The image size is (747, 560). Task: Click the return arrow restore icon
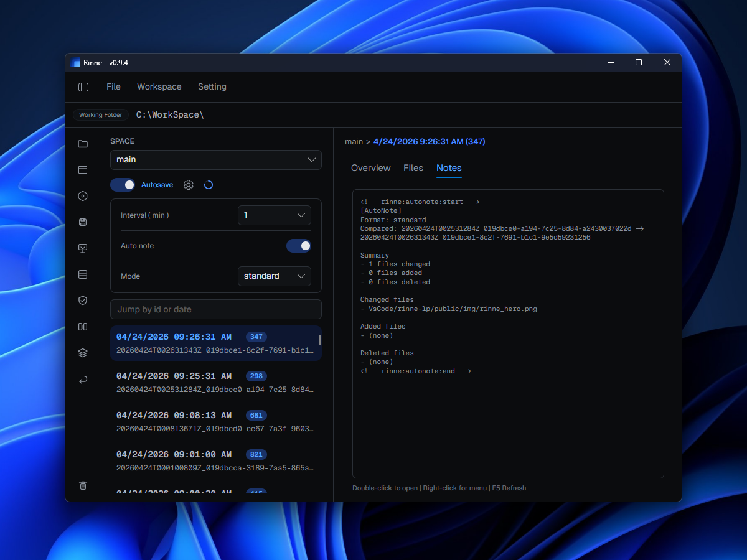coord(83,380)
